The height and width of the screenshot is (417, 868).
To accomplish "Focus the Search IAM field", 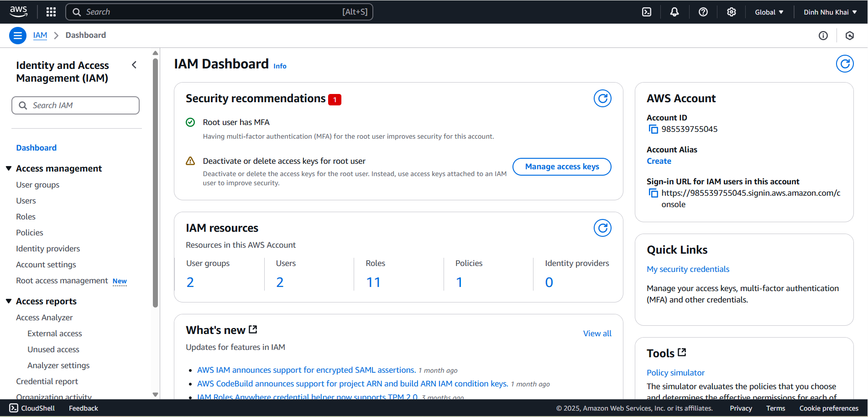I will tap(75, 105).
